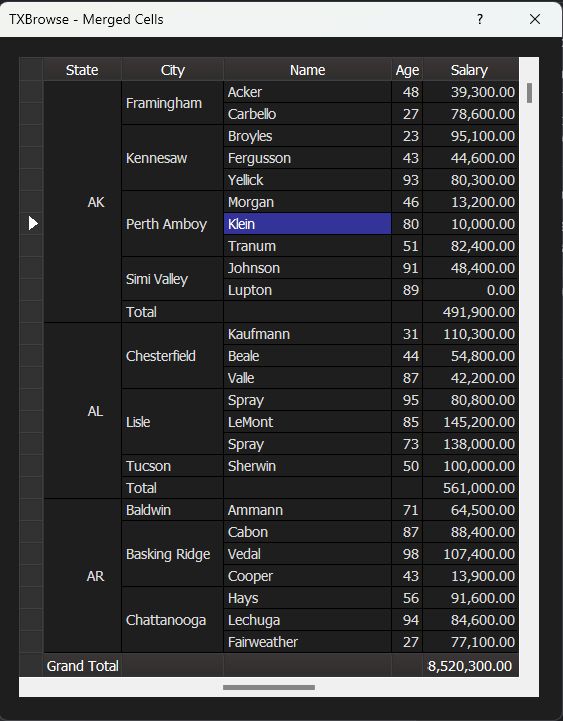
Task: Click the Carbello name cell
Action: click(307, 114)
